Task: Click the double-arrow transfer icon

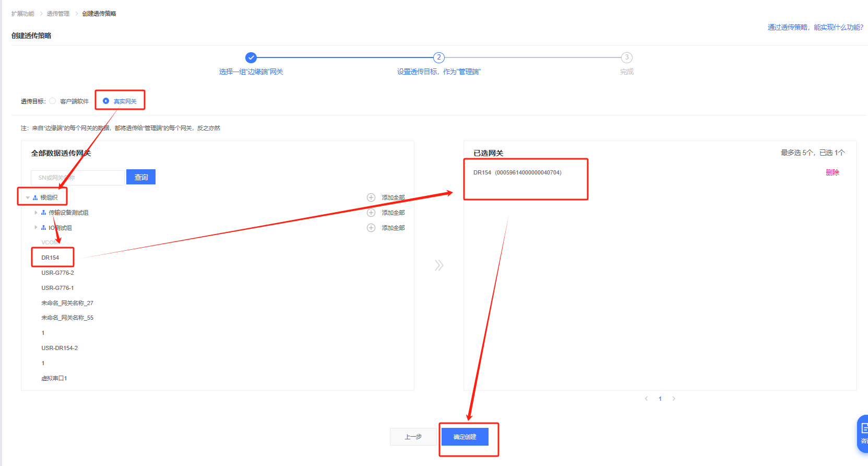Action: (439, 265)
